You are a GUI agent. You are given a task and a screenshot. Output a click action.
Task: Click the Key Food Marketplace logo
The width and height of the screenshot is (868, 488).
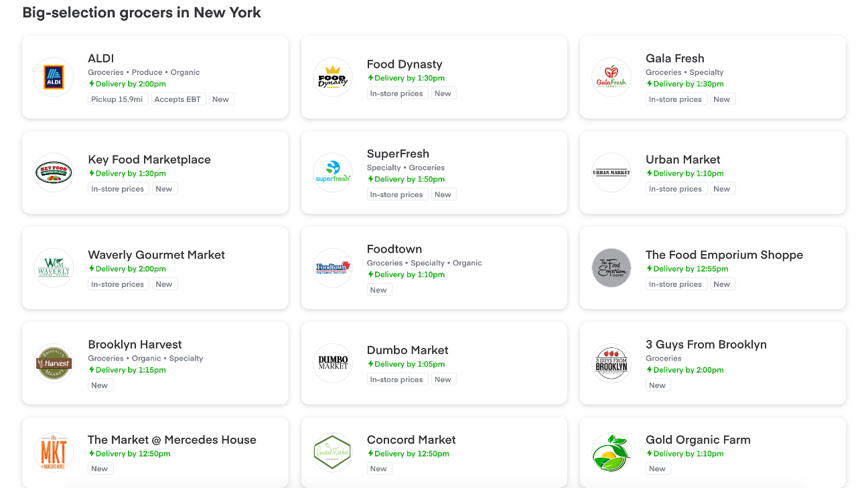(x=54, y=172)
